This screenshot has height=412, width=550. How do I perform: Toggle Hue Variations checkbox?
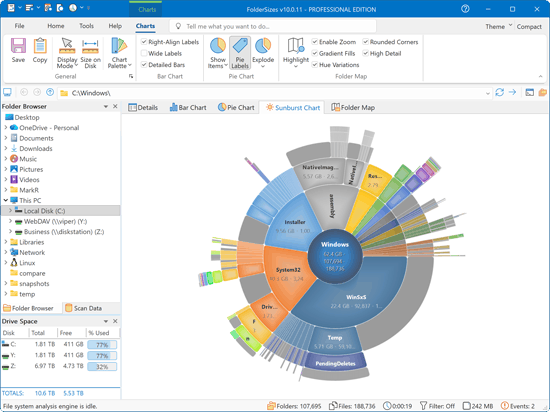315,65
